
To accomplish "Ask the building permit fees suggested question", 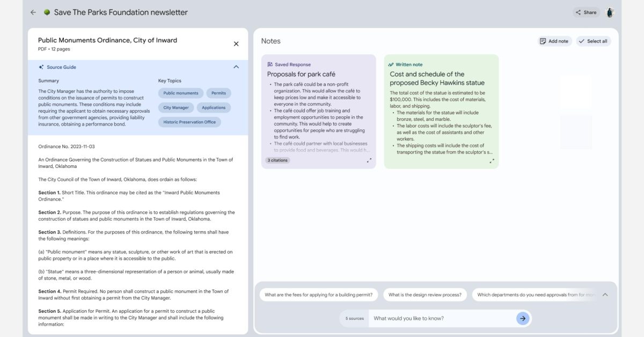I will 319,294.
